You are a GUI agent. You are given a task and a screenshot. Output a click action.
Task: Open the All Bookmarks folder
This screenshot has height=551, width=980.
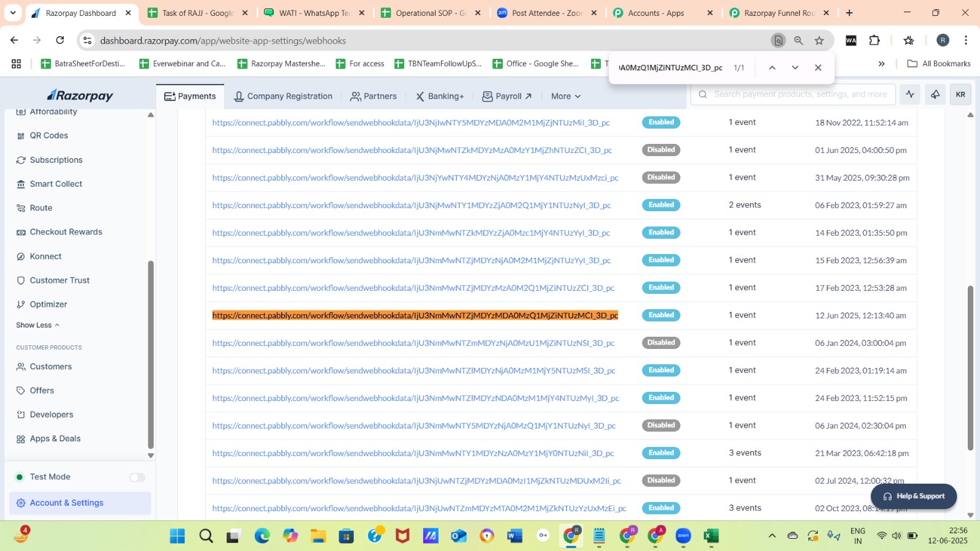click(x=939, y=64)
